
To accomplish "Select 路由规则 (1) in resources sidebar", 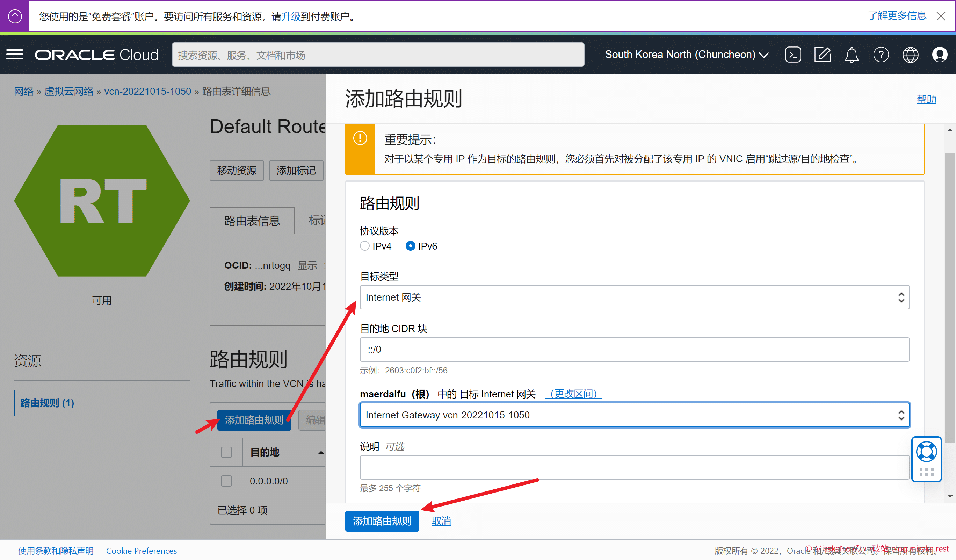I will click(47, 403).
